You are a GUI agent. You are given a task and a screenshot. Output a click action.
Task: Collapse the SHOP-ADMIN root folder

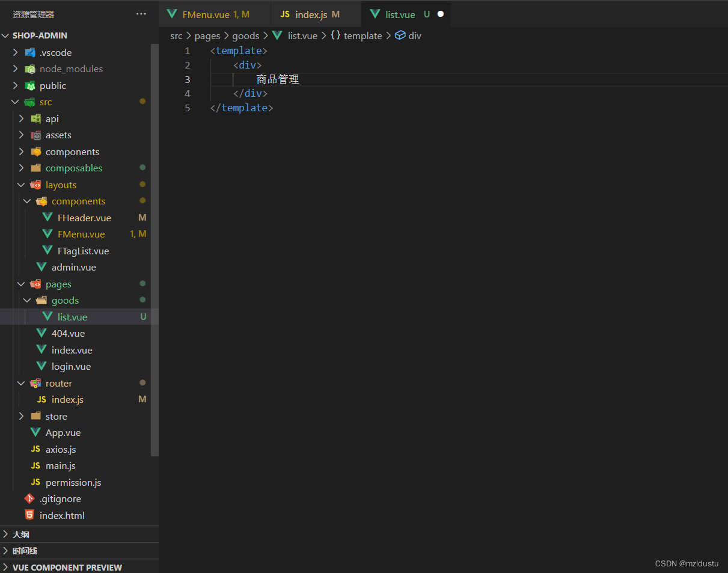[x=6, y=35]
